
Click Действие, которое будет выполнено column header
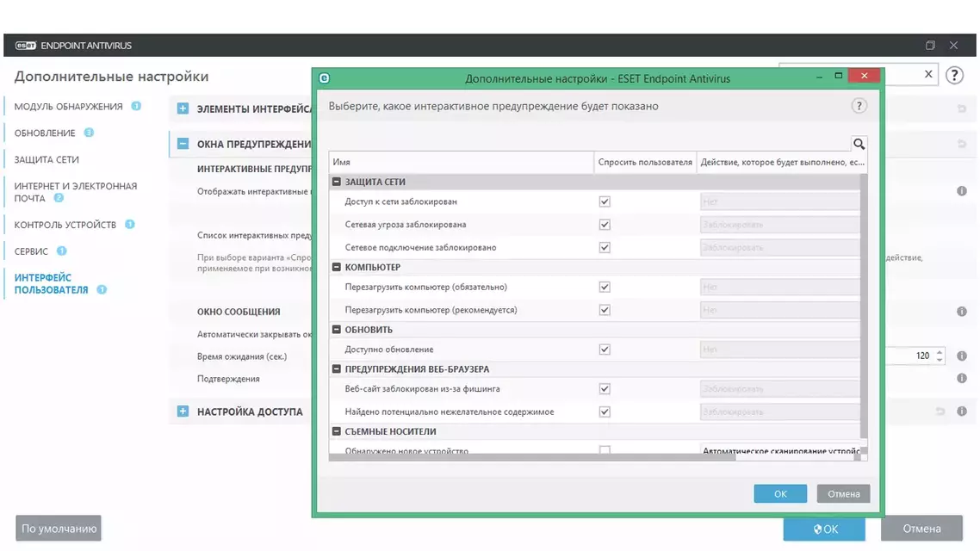(x=782, y=163)
